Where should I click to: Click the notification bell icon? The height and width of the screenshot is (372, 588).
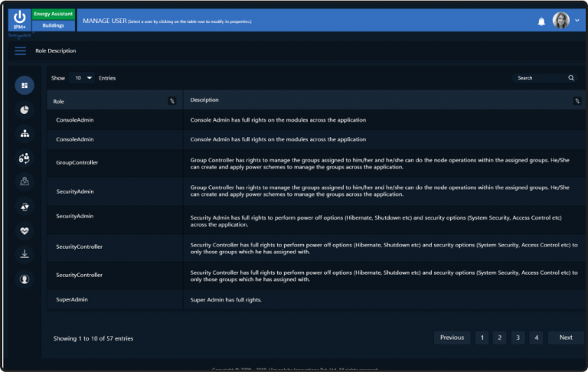541,21
